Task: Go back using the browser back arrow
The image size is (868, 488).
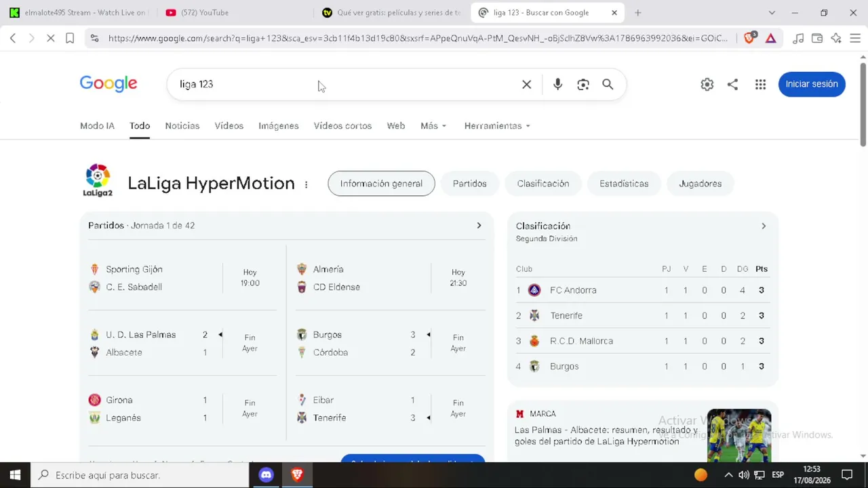Action: (x=13, y=39)
